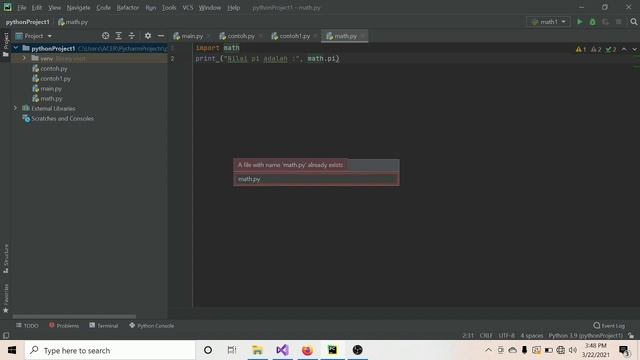This screenshot has width=640, height=360.
Task: Go to previous highlighted error arrow
Action: click(624, 49)
